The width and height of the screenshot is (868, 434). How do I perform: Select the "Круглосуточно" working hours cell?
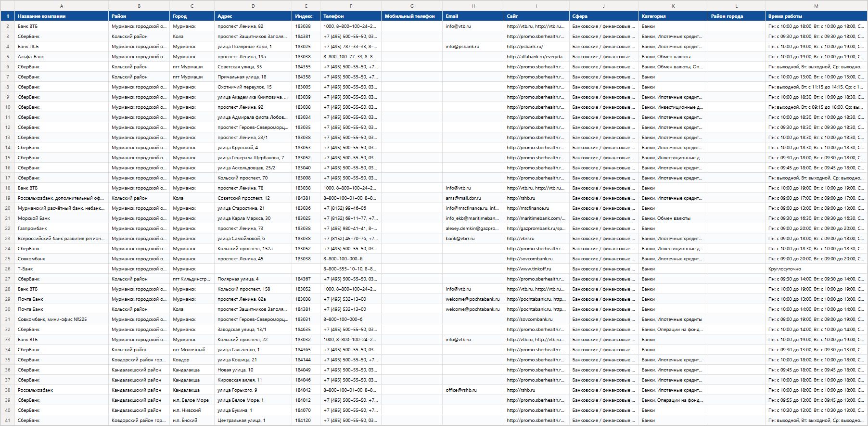[816, 269]
